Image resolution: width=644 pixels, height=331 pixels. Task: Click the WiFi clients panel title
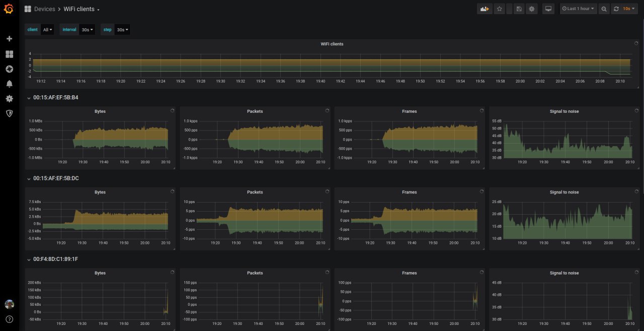coord(332,44)
